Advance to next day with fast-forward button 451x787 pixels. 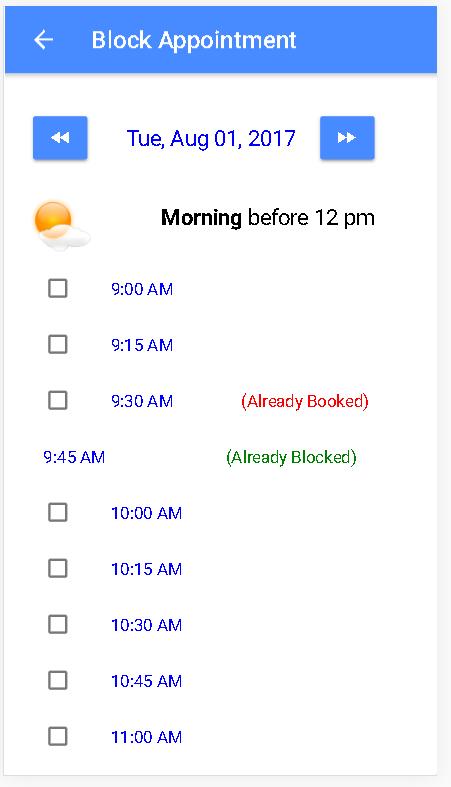point(347,138)
